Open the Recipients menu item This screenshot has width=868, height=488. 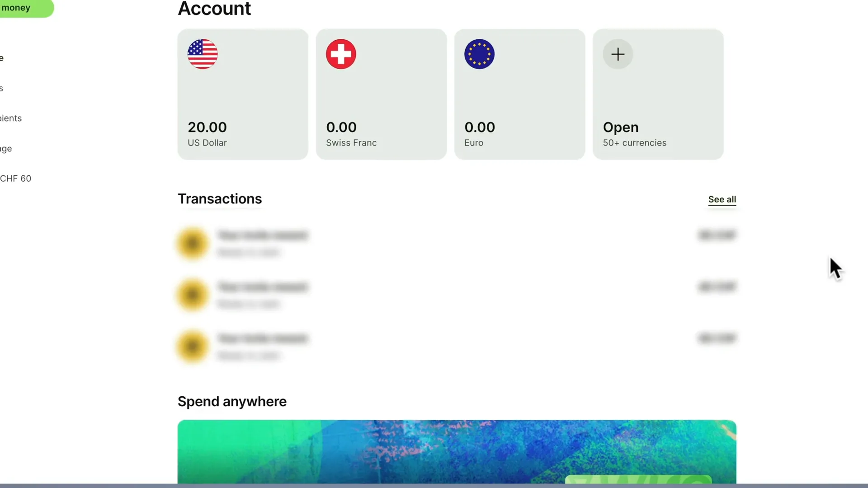11,117
